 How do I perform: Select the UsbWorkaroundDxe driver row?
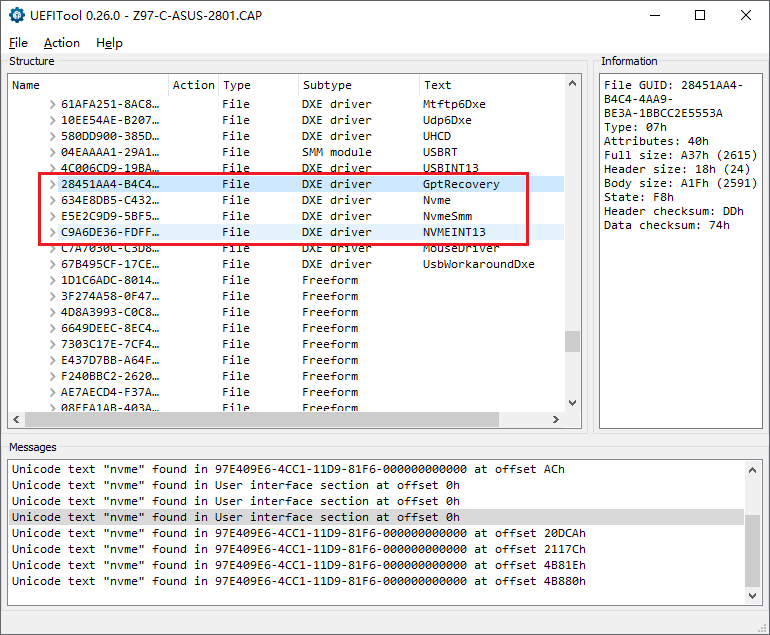point(478,264)
